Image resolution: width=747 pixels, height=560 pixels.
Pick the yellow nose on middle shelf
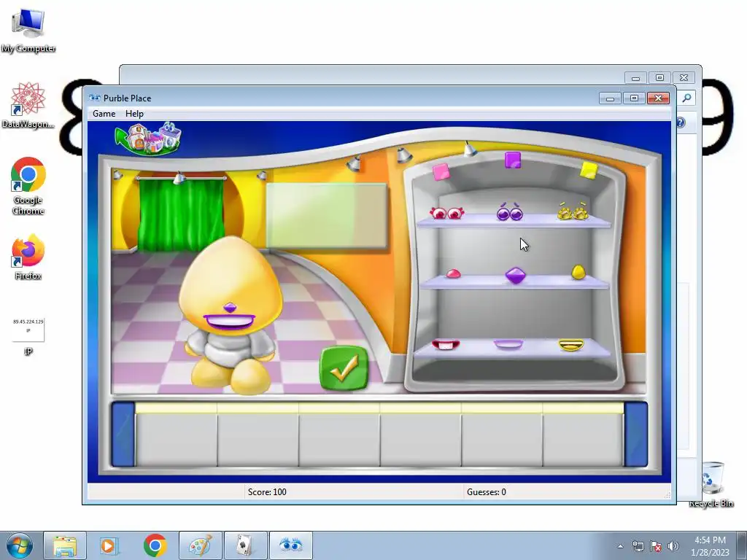tap(578, 272)
